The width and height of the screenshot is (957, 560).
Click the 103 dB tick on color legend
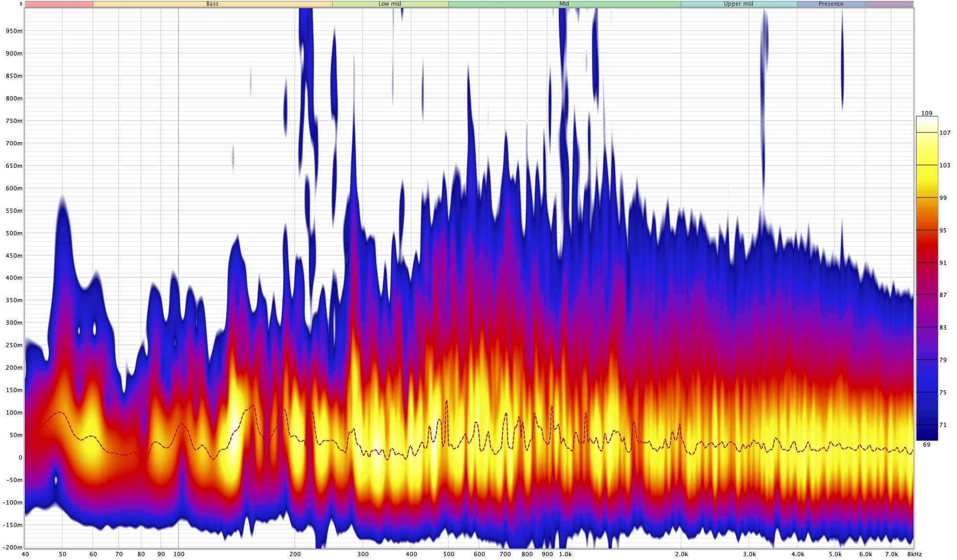945,165
